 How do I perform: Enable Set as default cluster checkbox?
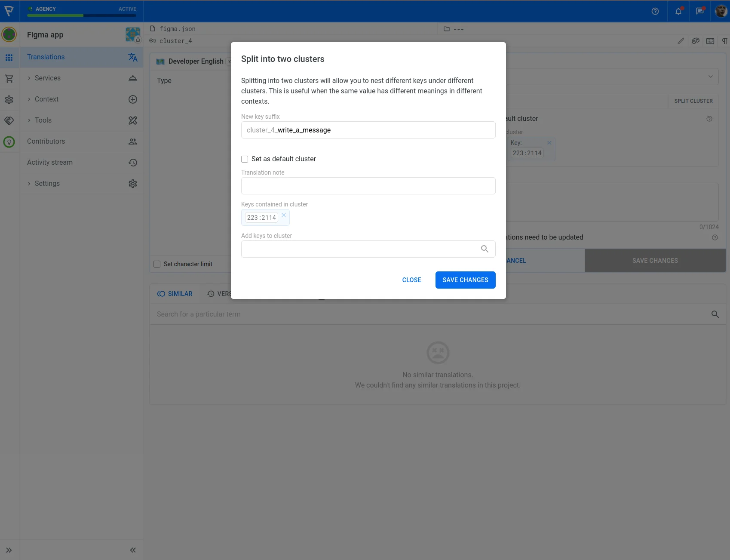tap(245, 159)
